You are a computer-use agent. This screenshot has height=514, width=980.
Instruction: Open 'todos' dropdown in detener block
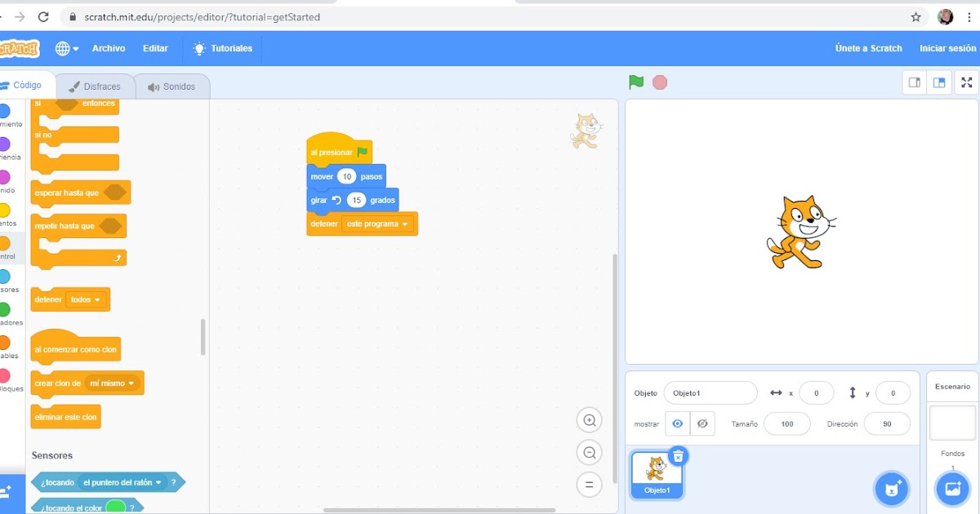coord(87,299)
